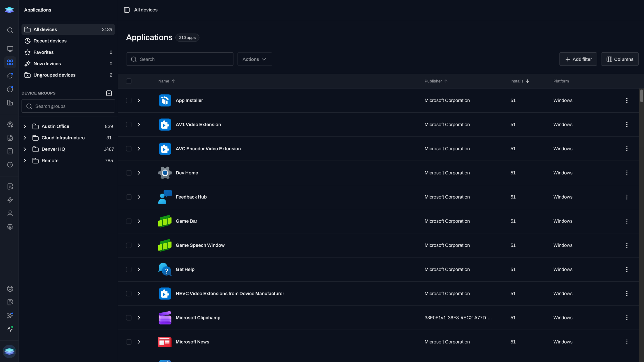Open the Columns button
644x362 pixels.
tap(620, 59)
